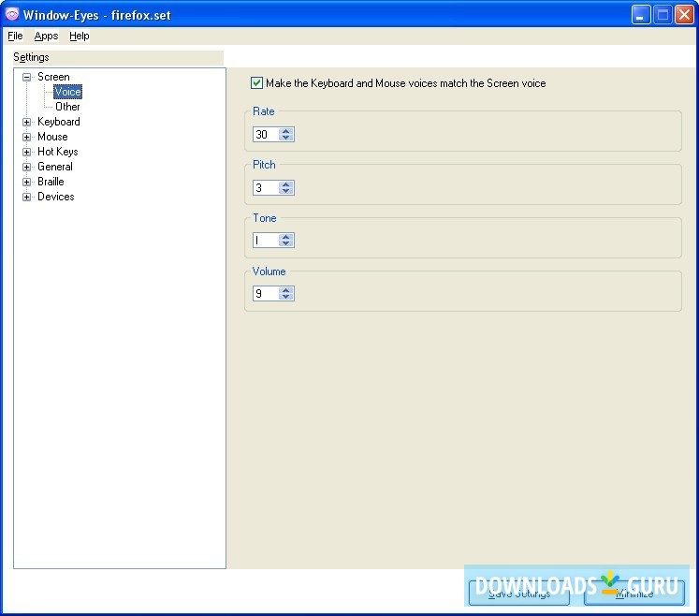Select the General tree label
This screenshot has width=699, height=616.
tap(55, 167)
